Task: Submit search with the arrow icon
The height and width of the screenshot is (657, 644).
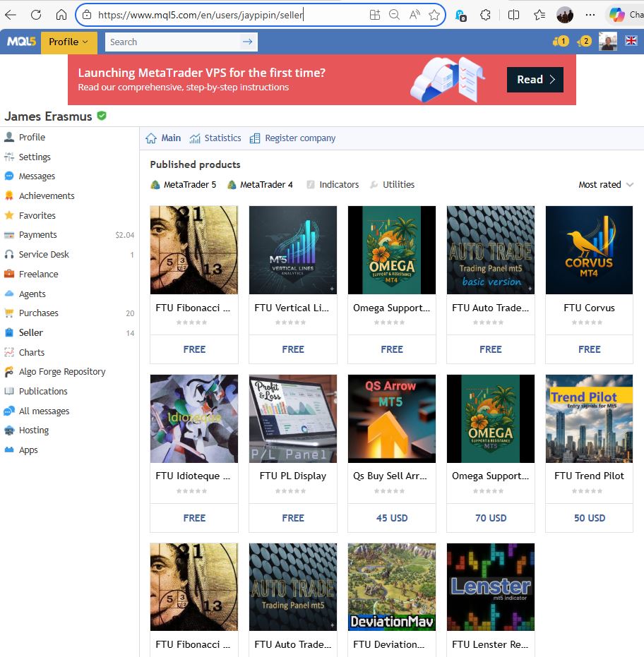Action: tap(248, 42)
